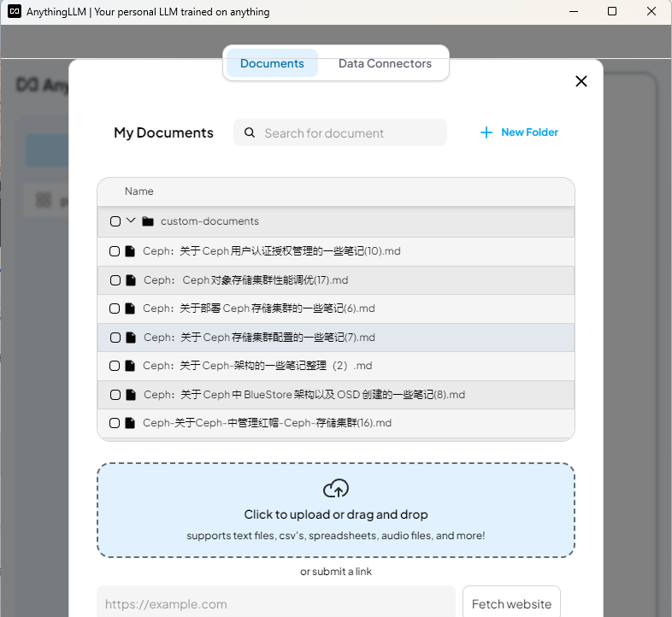
Task: Click the magnifier search icon
Action: coord(250,132)
